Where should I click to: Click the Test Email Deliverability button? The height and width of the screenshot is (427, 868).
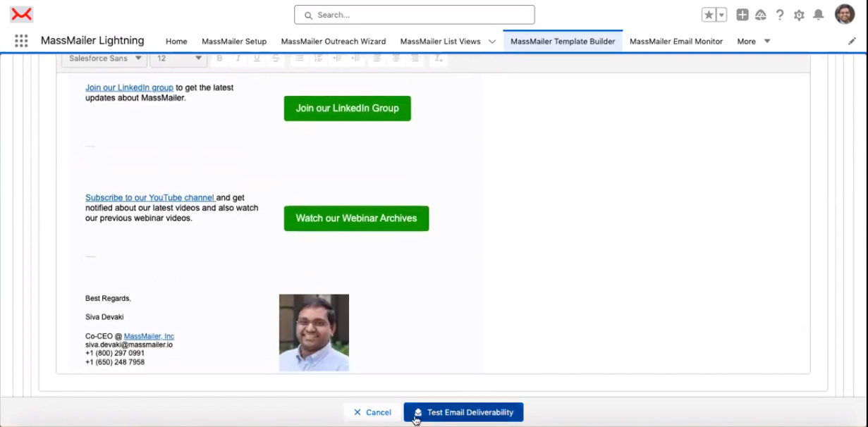[463, 412]
